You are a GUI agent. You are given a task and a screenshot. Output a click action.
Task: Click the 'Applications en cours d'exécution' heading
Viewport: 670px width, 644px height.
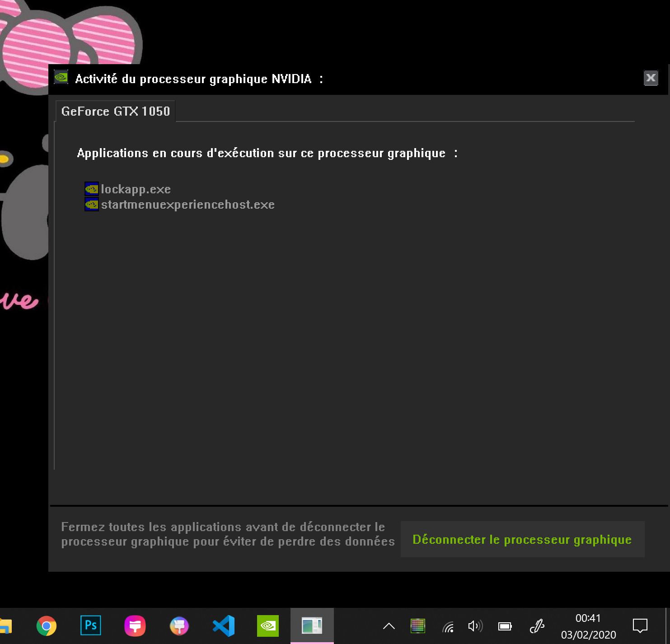(267, 153)
